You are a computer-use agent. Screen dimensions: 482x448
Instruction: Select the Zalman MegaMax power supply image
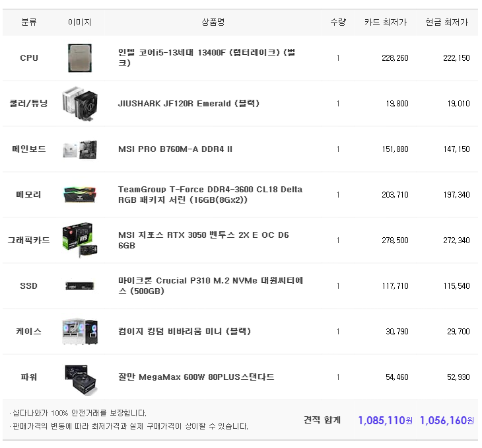(80, 377)
